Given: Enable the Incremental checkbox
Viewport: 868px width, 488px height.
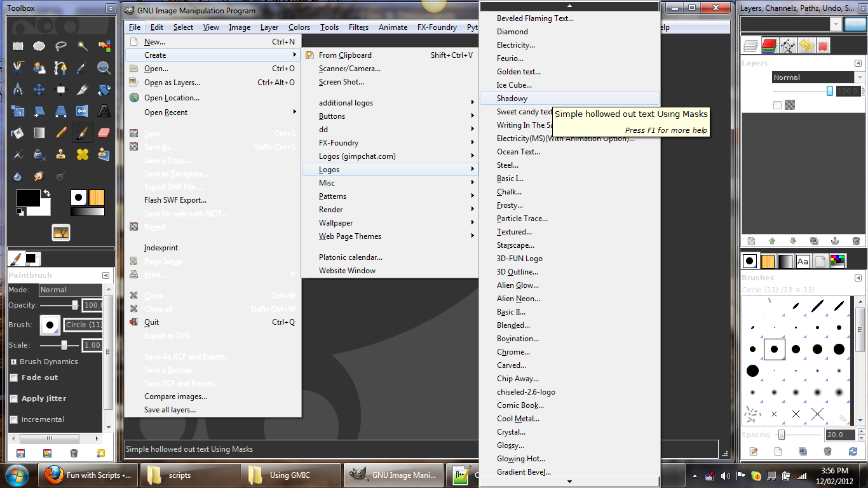Looking at the screenshot, I should (14, 419).
